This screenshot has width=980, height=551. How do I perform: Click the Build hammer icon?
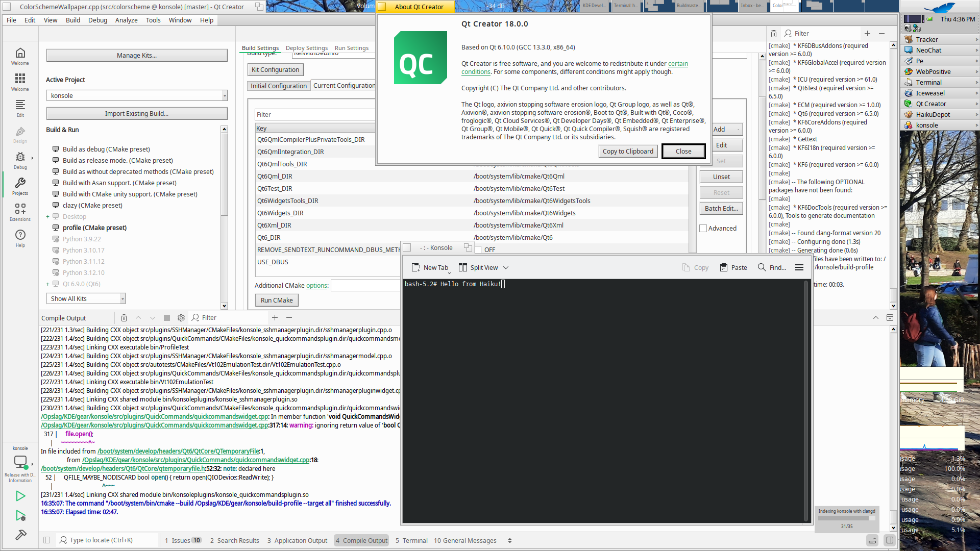pyautogui.click(x=20, y=535)
